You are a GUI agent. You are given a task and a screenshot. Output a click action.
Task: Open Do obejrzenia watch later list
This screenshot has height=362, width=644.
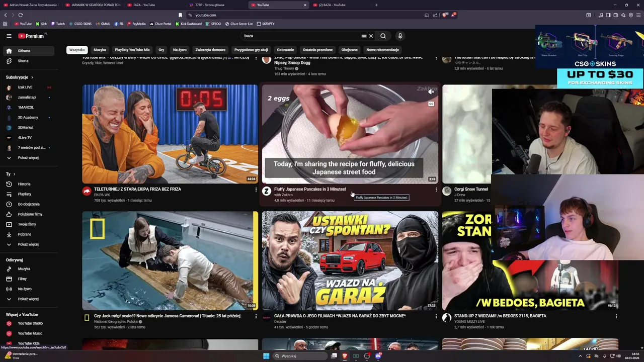(x=28, y=204)
